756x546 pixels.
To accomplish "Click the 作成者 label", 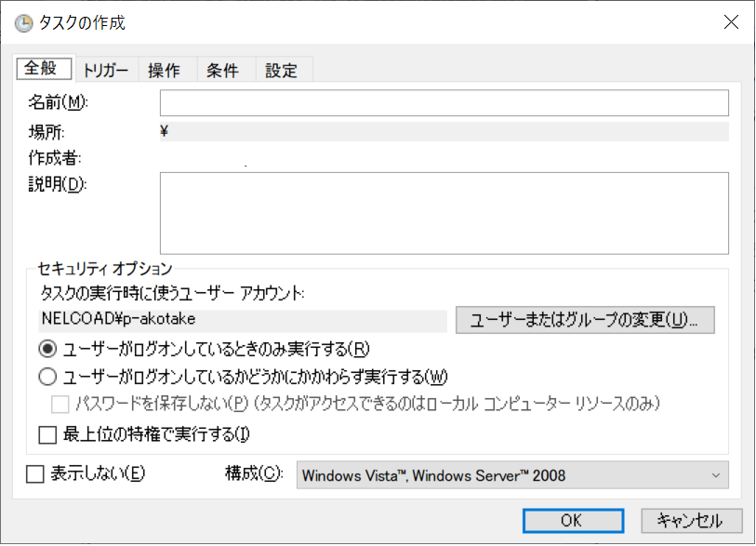I will click(x=55, y=158).
